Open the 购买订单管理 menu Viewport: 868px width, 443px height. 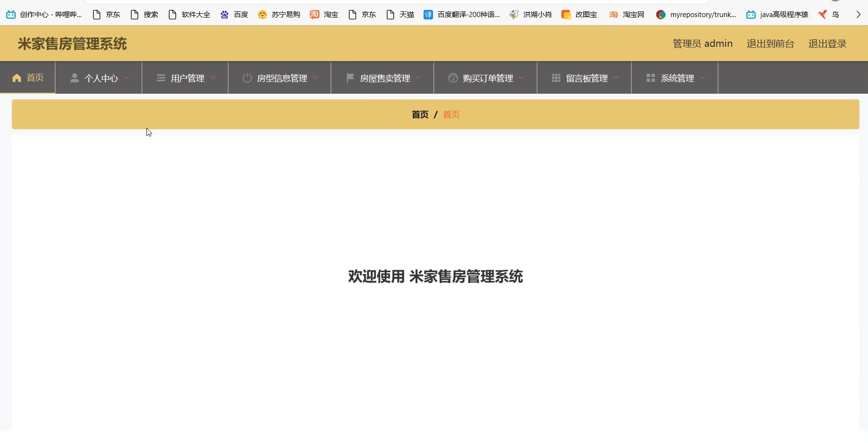coord(486,78)
